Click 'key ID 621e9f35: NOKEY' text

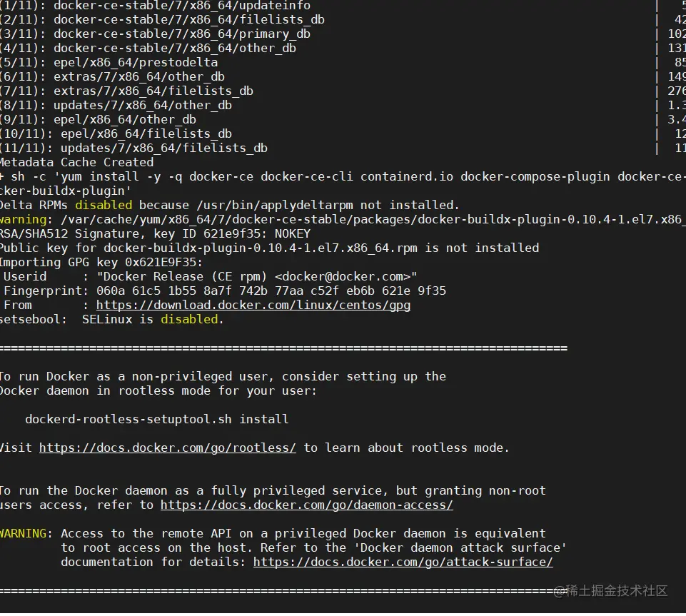[232, 233]
